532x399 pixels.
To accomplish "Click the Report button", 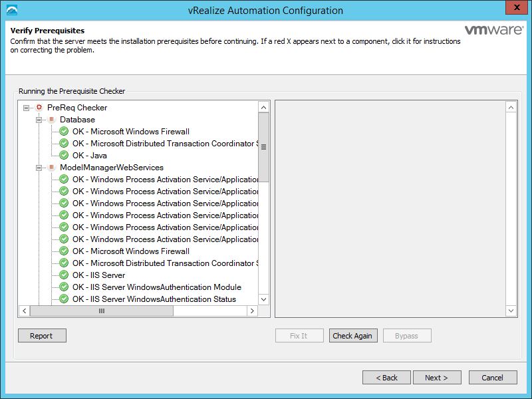I will pos(41,336).
